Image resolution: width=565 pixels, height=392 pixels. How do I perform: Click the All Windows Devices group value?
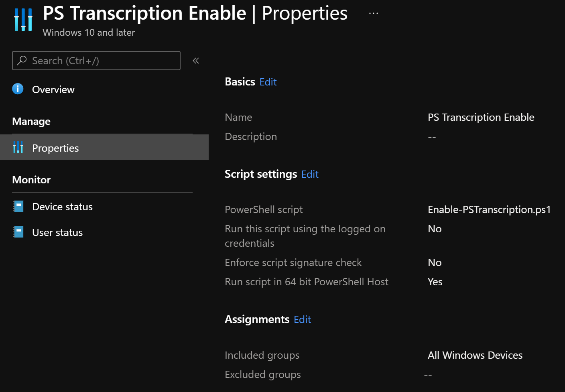[475, 355]
